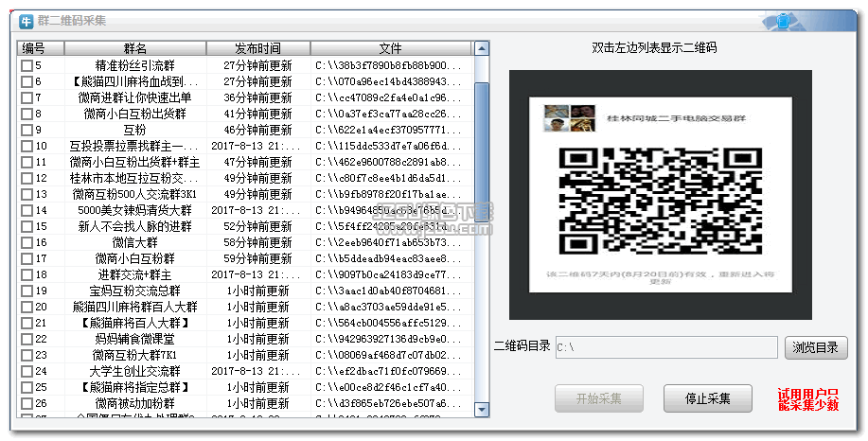Tick checkbox for row 25
The image size is (868, 441).
click(27, 387)
